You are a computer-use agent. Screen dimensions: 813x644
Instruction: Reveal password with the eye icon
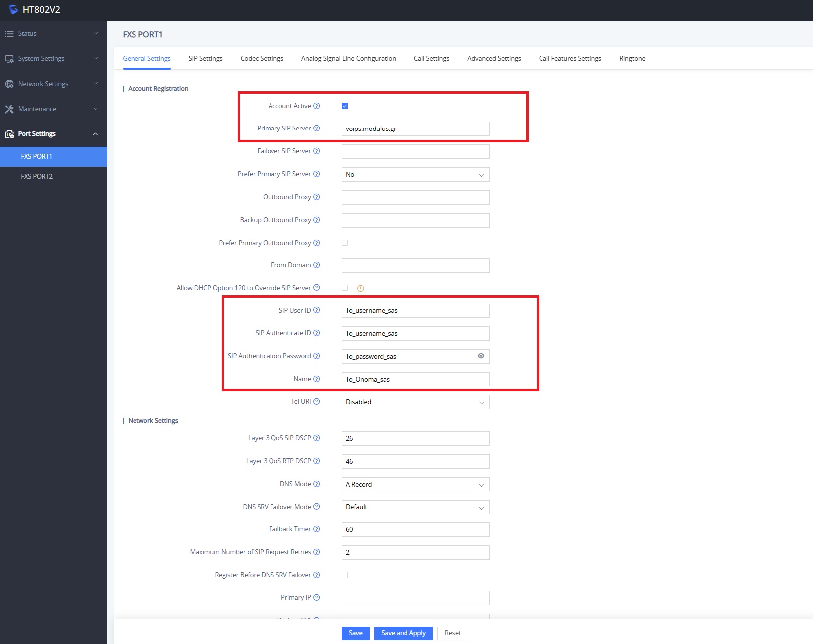tap(481, 356)
